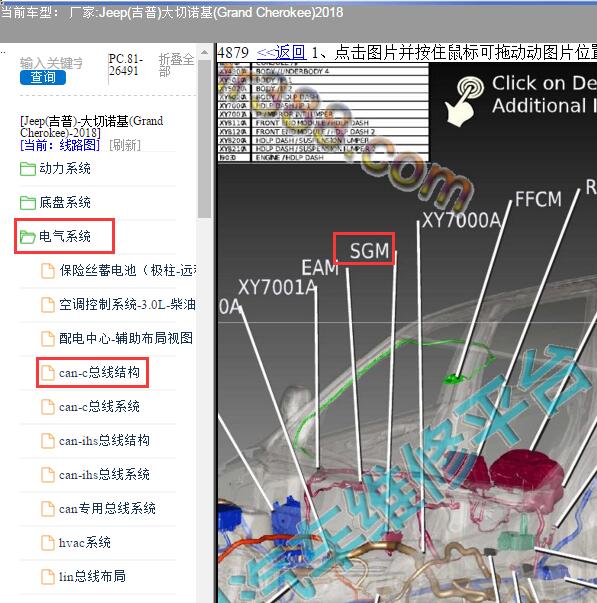Click the BODY / UNDERBODY 4 table row
Viewport: 597px width, 603px height.
[323, 71]
